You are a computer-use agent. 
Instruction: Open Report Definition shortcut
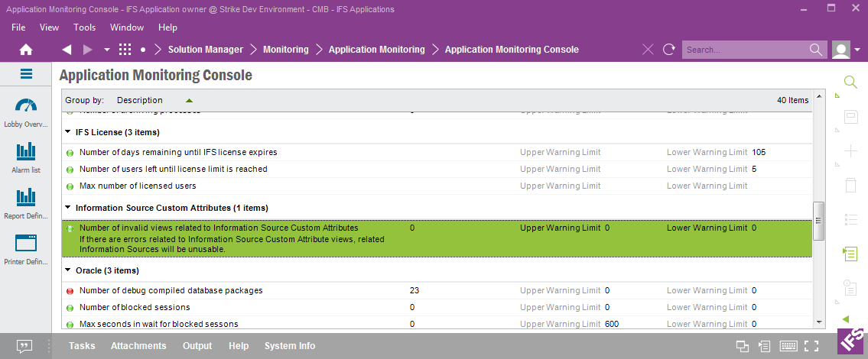(26, 204)
